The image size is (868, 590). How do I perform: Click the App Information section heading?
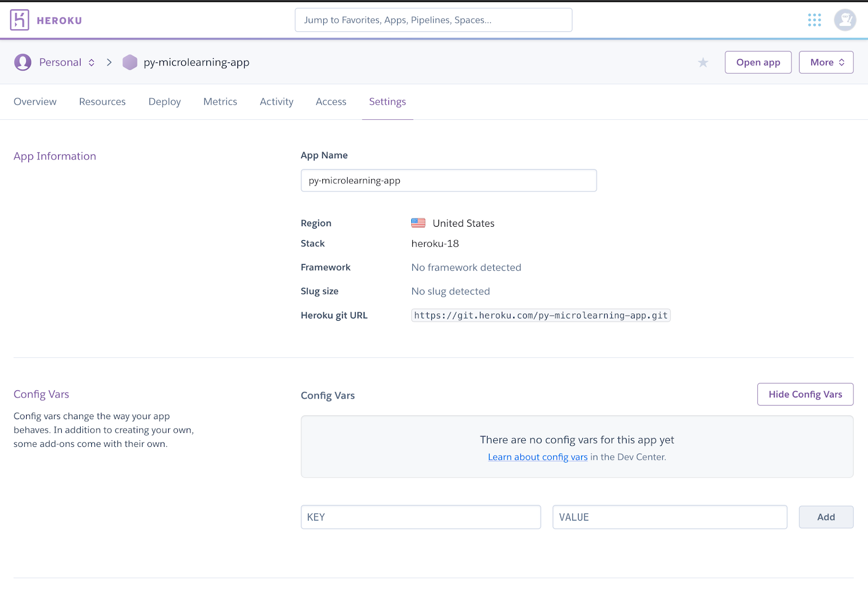pos(55,156)
